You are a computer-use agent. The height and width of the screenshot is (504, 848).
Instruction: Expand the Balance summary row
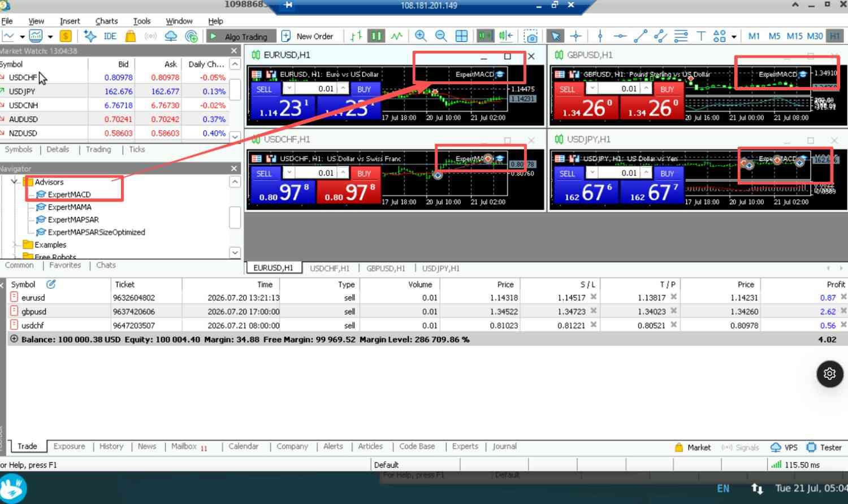14,339
